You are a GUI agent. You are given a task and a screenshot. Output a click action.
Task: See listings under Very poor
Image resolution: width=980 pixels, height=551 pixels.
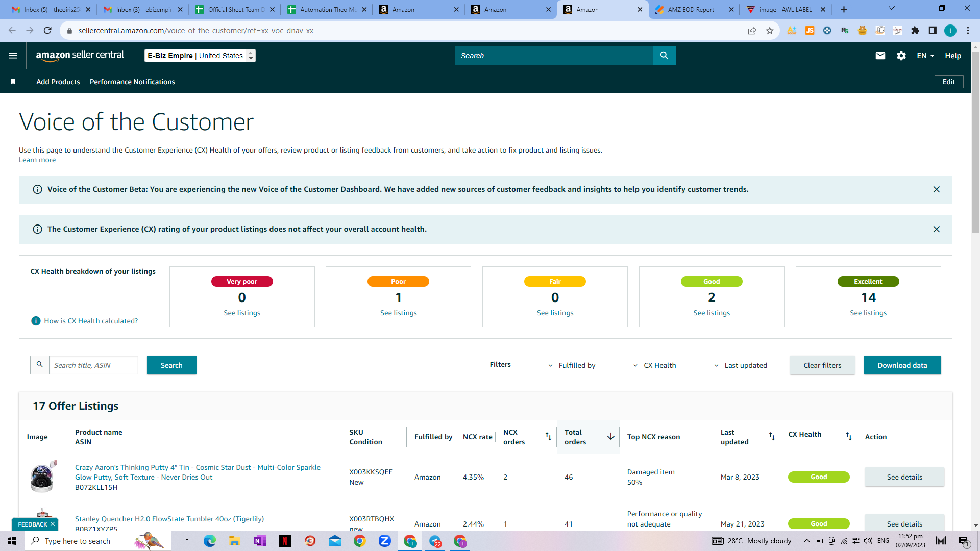(242, 313)
